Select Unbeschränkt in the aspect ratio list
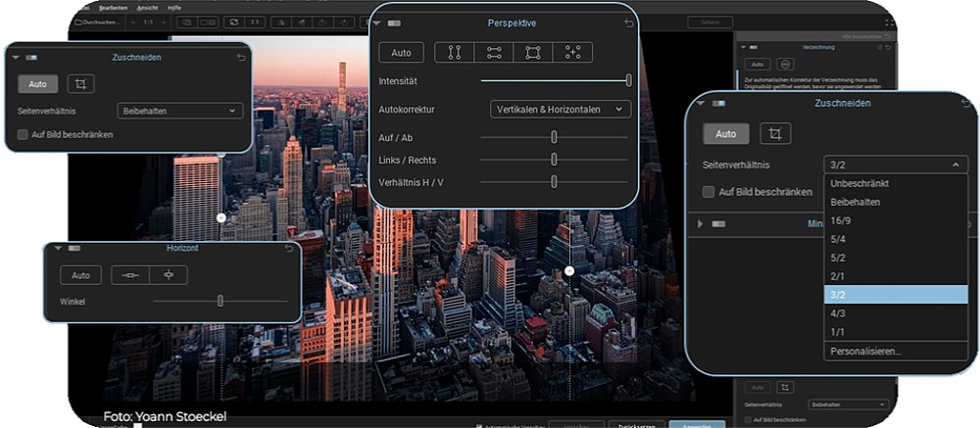The height and width of the screenshot is (428, 980). coord(896,184)
